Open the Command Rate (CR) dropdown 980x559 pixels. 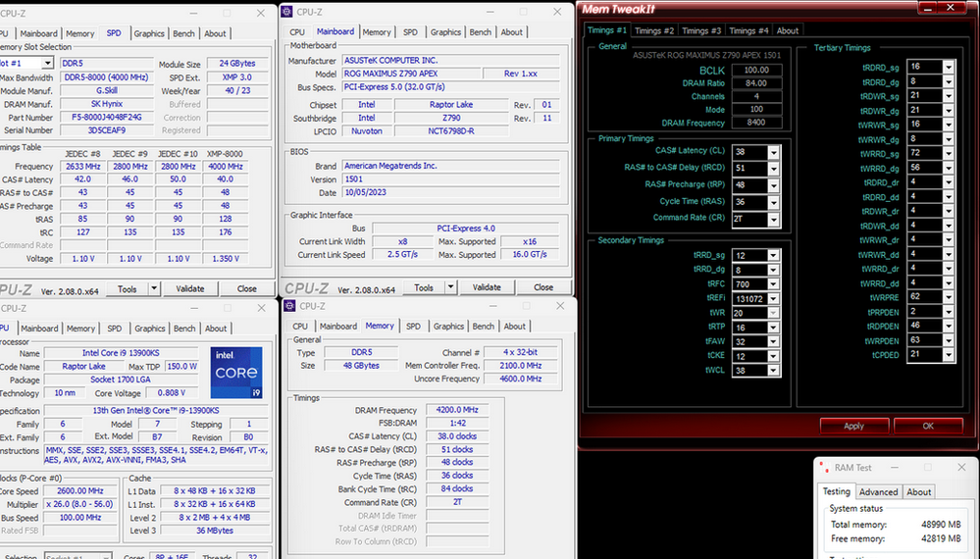tap(774, 220)
